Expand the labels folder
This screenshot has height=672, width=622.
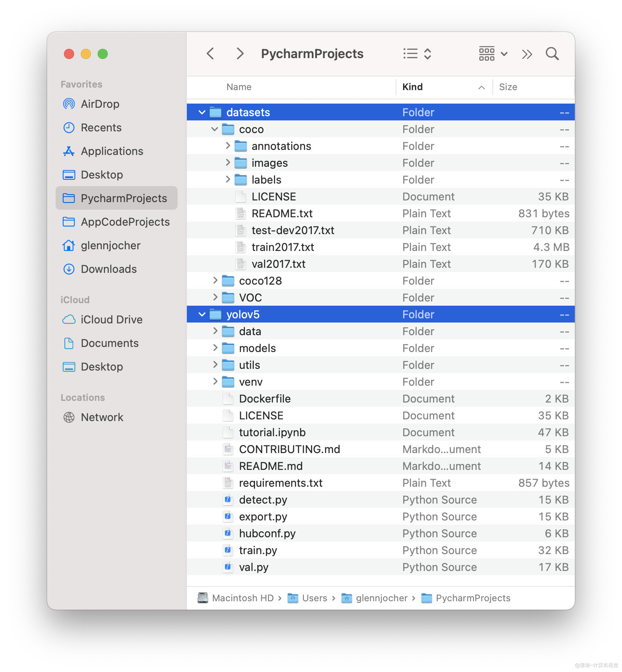click(228, 179)
